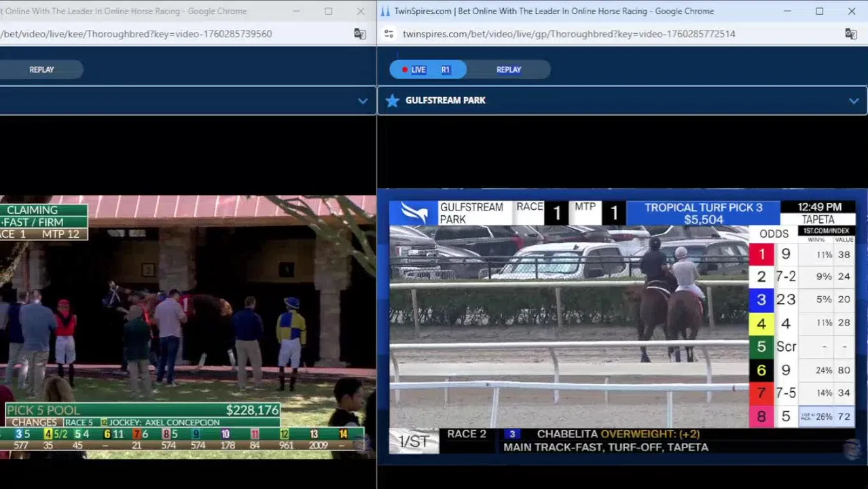Click the MAIN TRACK-FAST, TURF-OFF, TAPETA text

pyautogui.click(x=606, y=447)
